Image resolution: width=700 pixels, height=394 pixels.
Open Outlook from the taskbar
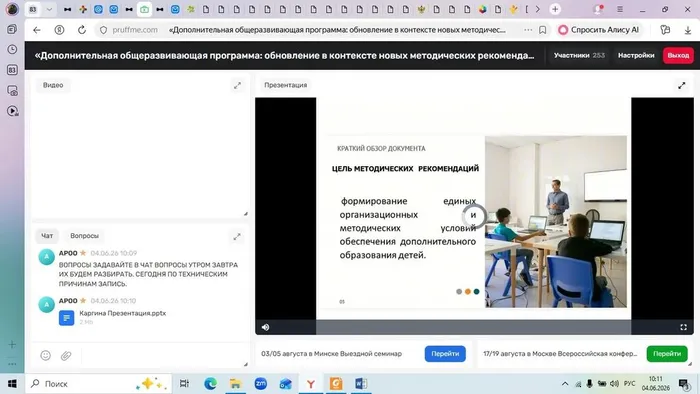[x=286, y=384]
